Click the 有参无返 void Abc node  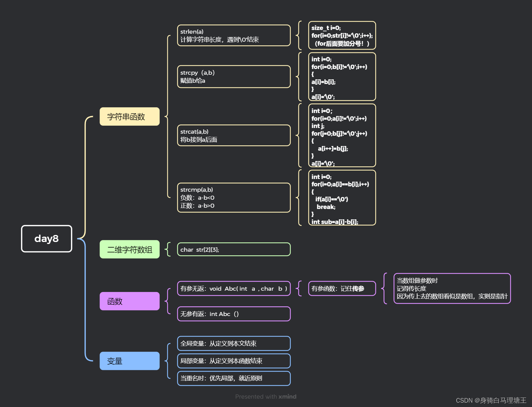click(x=234, y=289)
